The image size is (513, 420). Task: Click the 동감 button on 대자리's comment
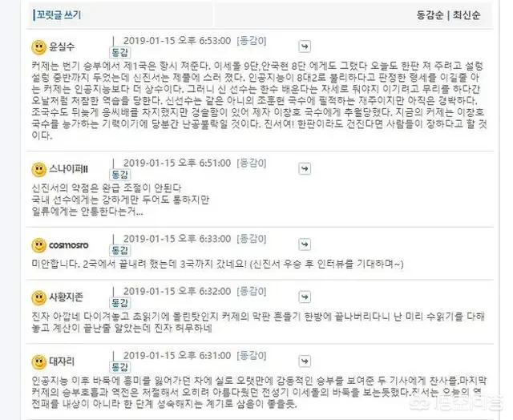119,367
